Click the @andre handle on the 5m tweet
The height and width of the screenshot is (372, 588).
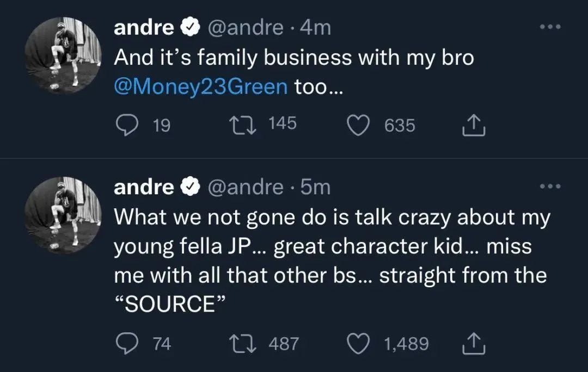[246, 187]
